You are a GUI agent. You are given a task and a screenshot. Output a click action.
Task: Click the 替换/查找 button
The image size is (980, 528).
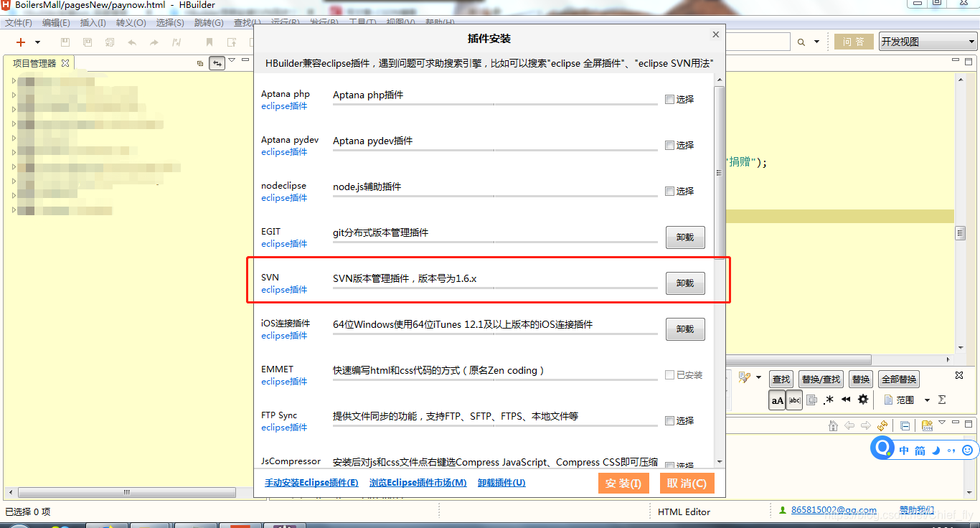tap(821, 379)
